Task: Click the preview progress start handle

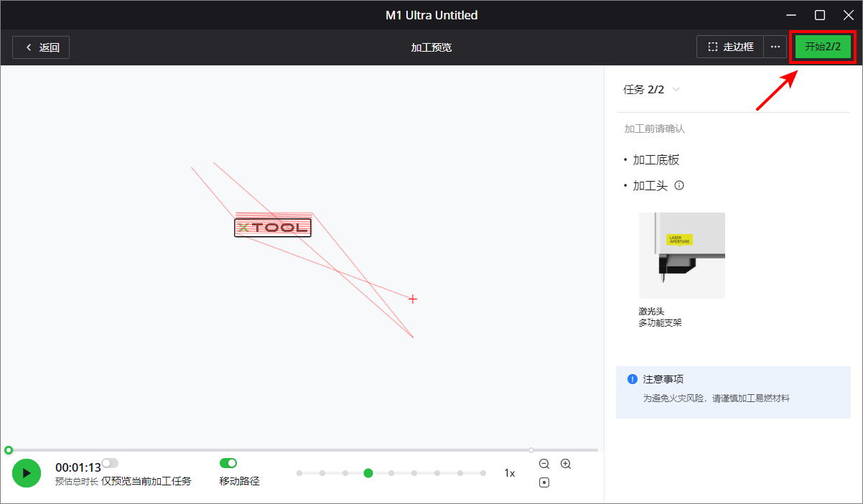Action: click(x=9, y=450)
